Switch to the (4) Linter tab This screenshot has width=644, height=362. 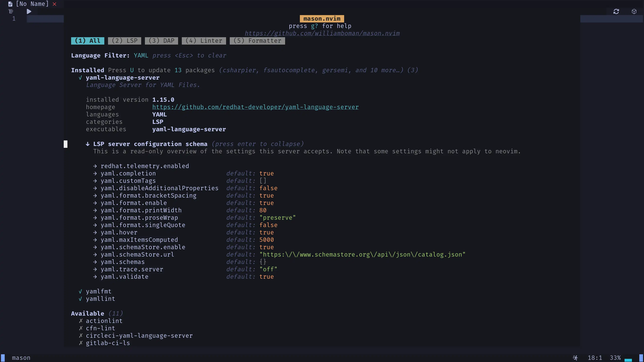click(x=204, y=41)
